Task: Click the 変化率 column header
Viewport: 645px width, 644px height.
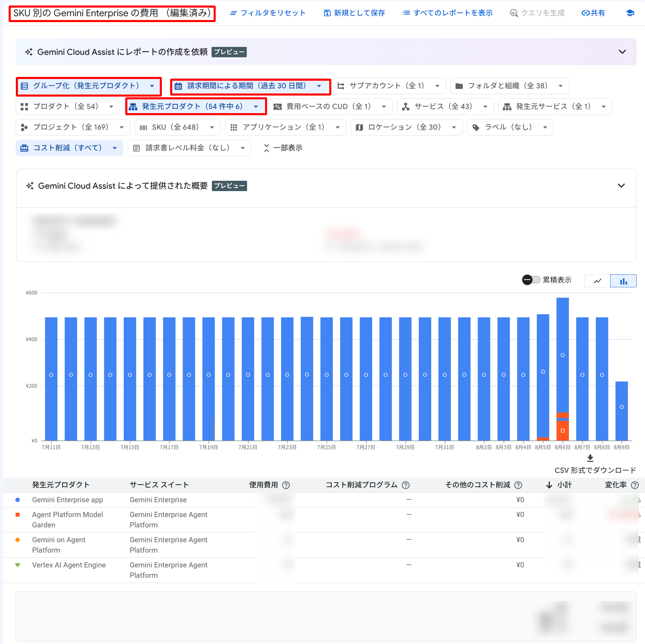Action: pos(616,485)
